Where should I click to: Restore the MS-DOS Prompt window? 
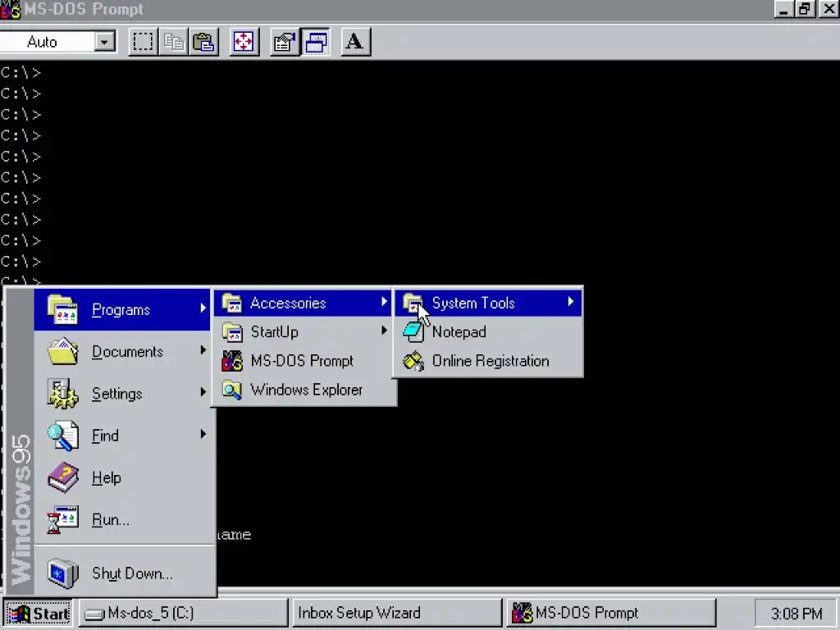pos(805,9)
